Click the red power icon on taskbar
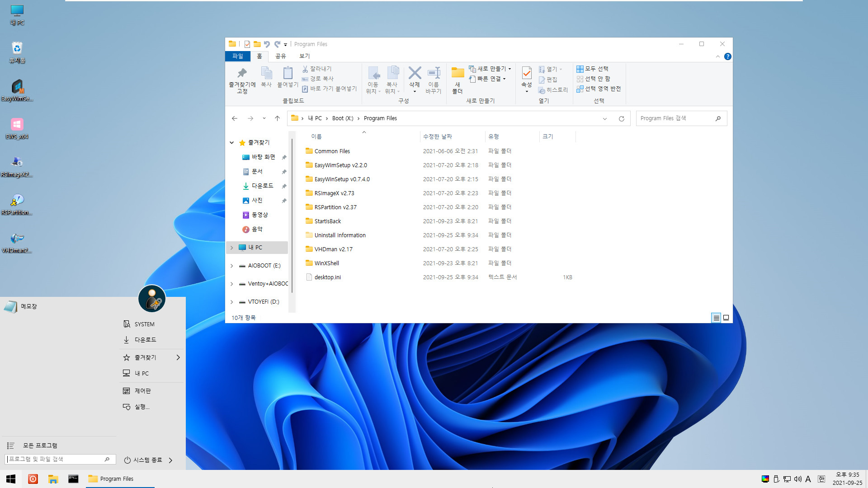Viewport: 868px width, 488px height. pyautogui.click(x=33, y=479)
